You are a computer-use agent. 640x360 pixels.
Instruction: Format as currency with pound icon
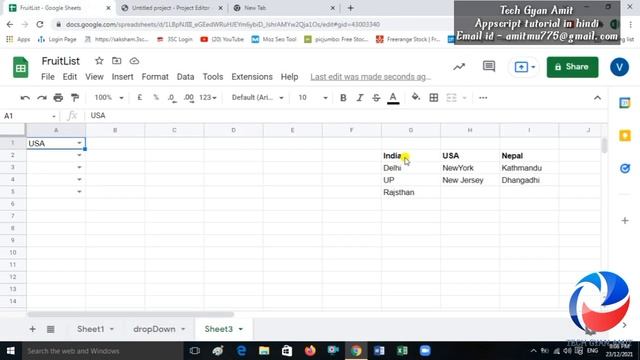tap(140, 98)
